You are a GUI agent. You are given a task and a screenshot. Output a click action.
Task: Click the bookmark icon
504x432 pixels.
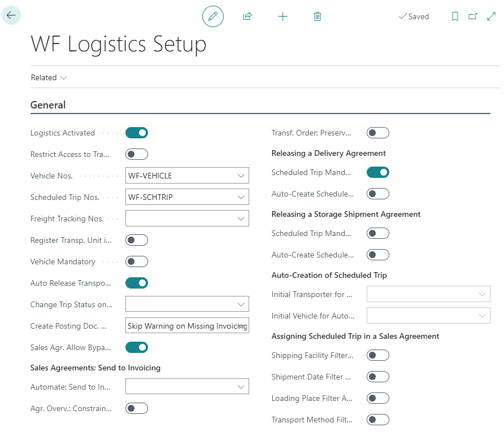[455, 16]
